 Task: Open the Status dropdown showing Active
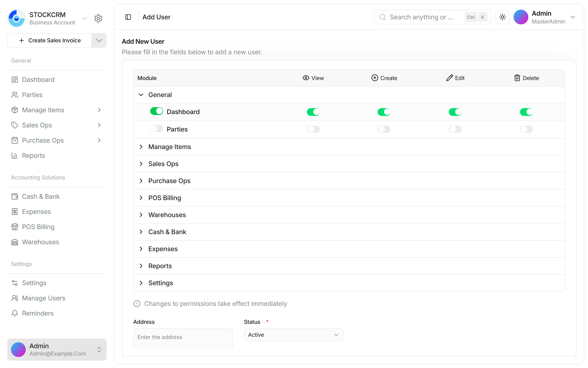[x=294, y=335]
